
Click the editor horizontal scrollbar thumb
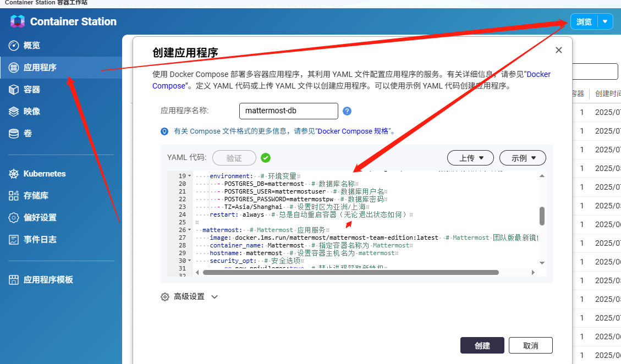coord(351,273)
